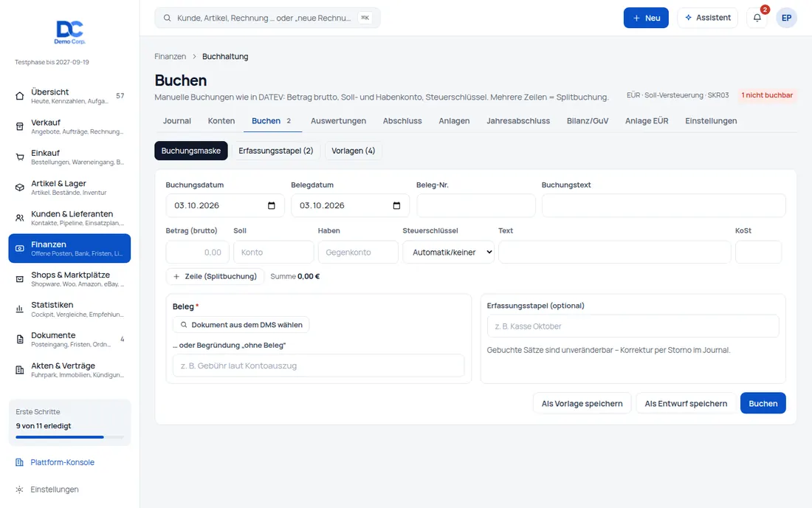The width and height of the screenshot is (812, 508).
Task: Open the Plattform-Konsole link
Action: click(x=62, y=462)
